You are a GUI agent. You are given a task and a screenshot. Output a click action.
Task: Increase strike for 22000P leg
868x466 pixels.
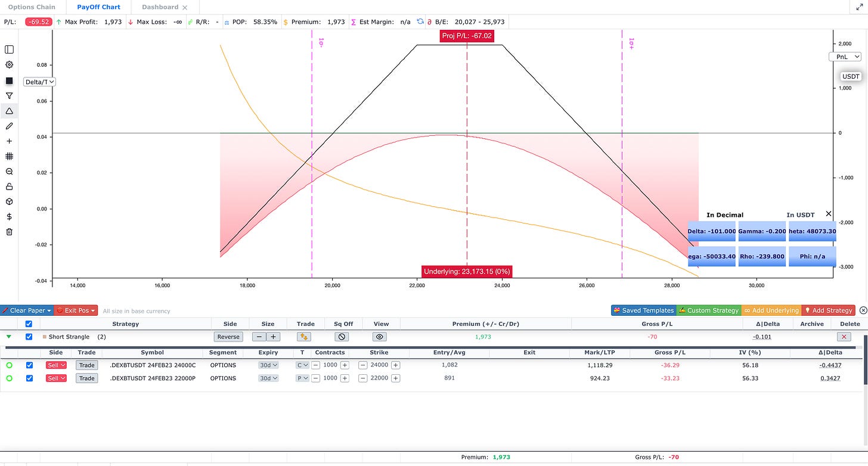tap(395, 378)
